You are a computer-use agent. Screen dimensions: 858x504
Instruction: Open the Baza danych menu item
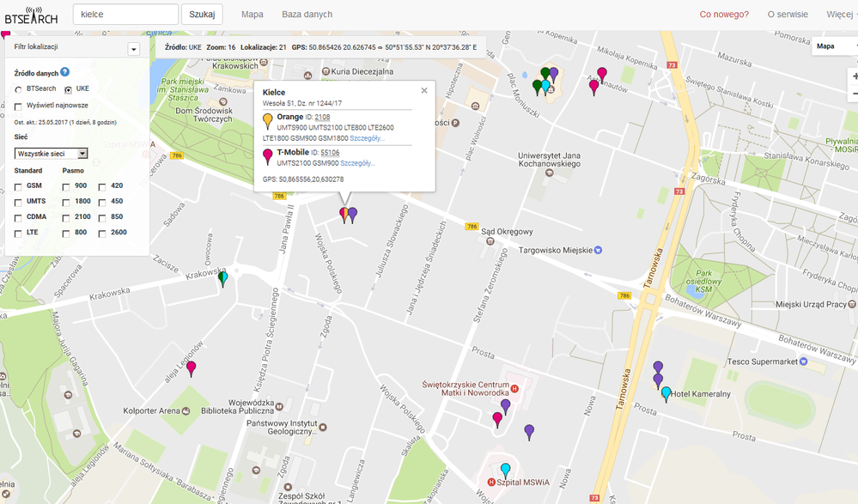307,15
